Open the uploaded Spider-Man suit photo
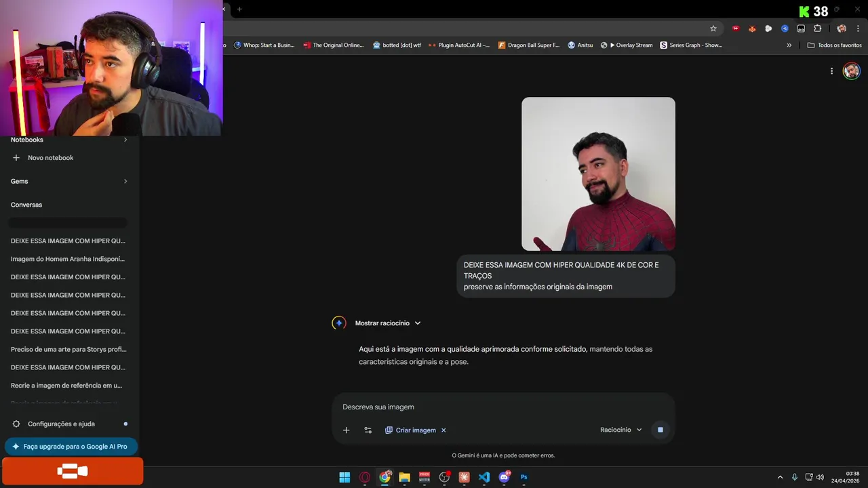 598,174
